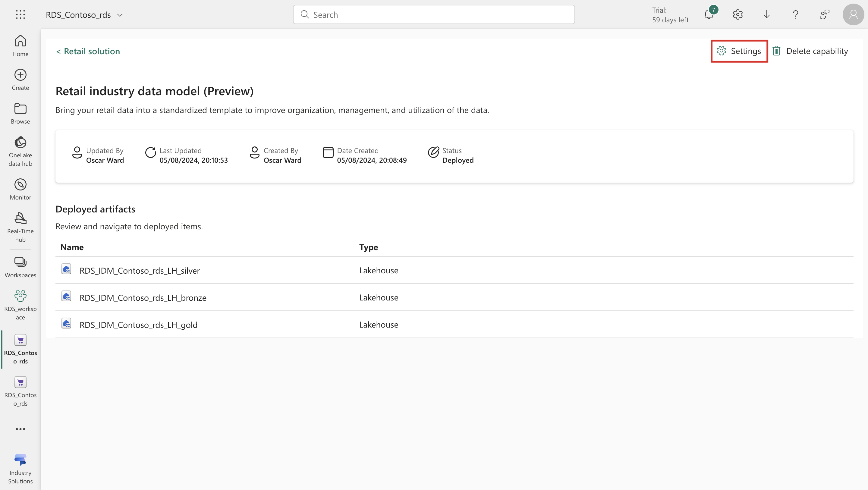
Task: Click Date Created timestamp 20:08:49
Action: [x=372, y=160]
